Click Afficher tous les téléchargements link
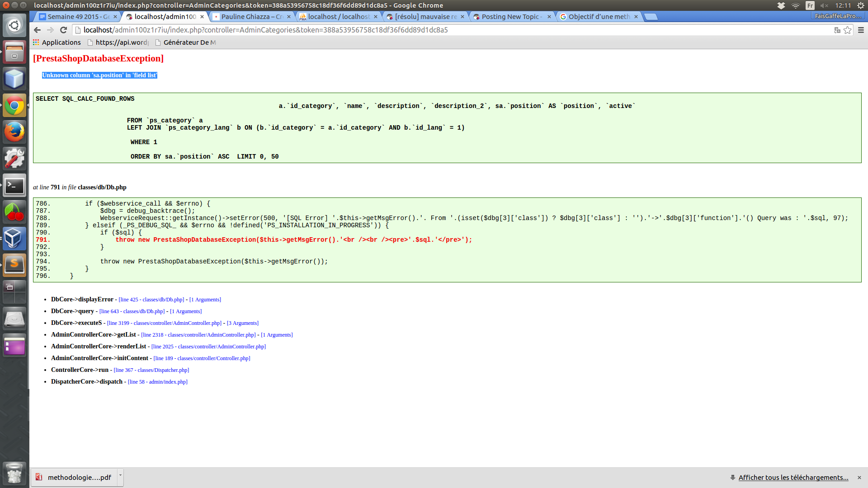The image size is (868, 488). click(x=793, y=478)
